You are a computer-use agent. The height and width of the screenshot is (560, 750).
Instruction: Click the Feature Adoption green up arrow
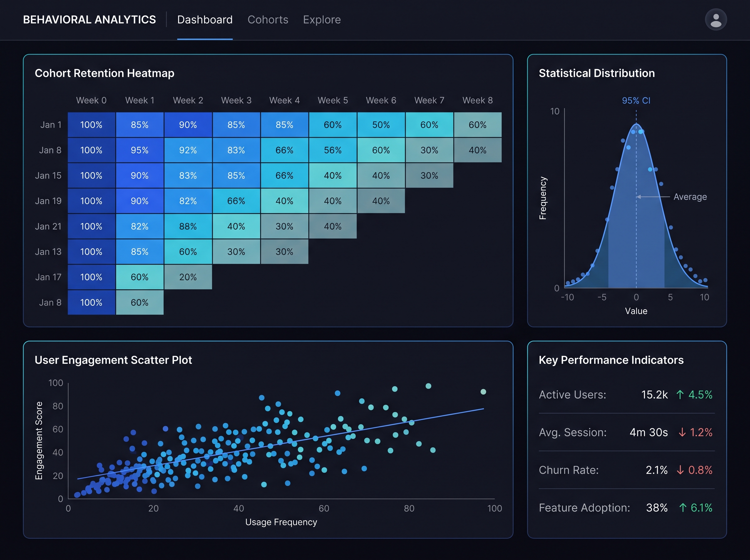(x=682, y=507)
